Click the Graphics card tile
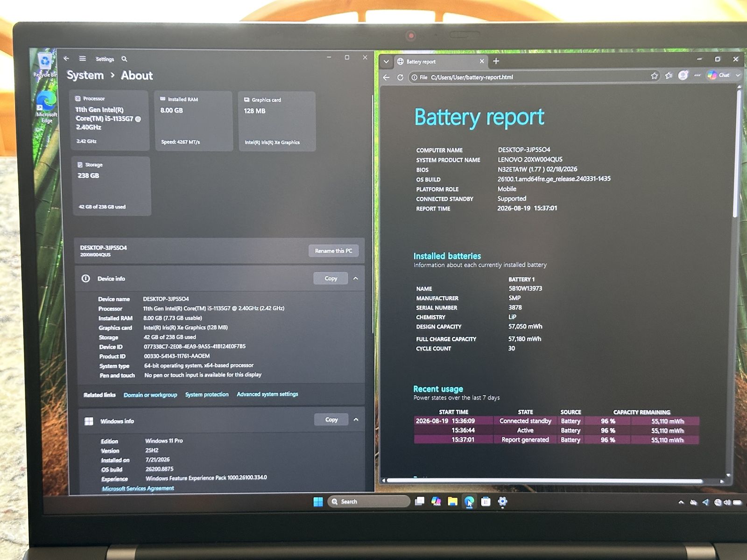The width and height of the screenshot is (747, 560). click(x=277, y=121)
